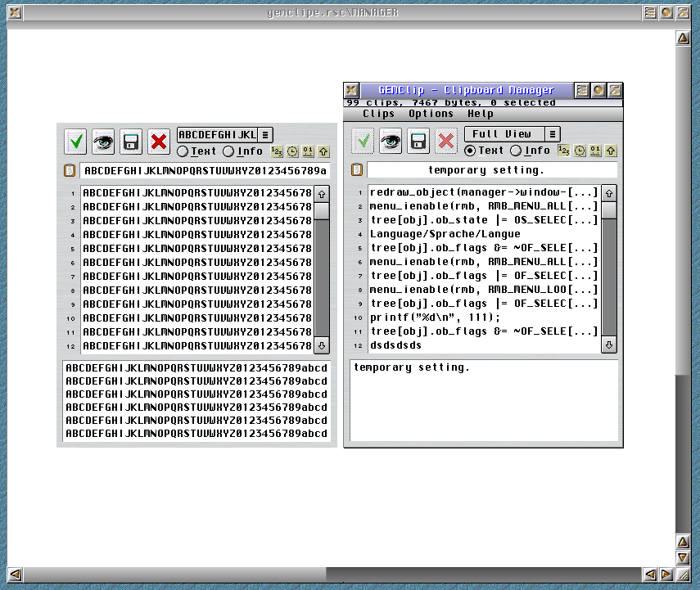Click the 123 numbering sort icon, left dialog
The width and height of the screenshot is (700, 590).
point(277,151)
